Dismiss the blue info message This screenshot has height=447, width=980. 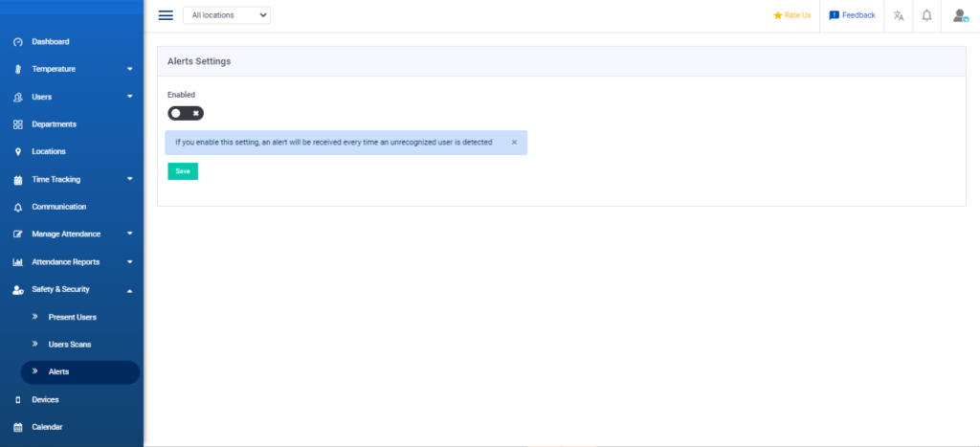coord(514,143)
